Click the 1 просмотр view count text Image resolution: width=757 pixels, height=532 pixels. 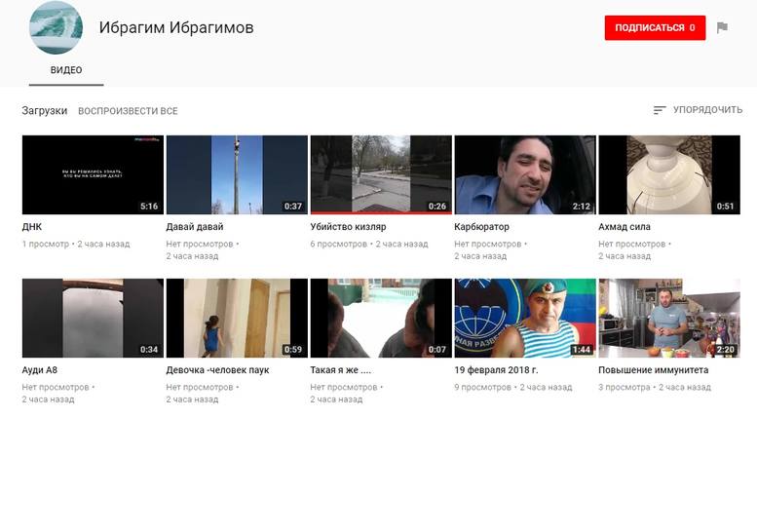pyautogui.click(x=46, y=244)
